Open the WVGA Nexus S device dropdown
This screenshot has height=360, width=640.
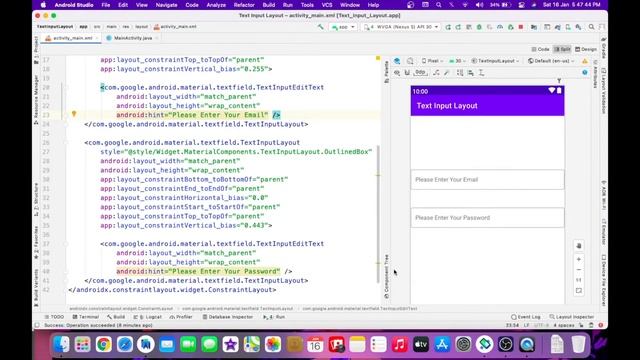(x=401, y=27)
